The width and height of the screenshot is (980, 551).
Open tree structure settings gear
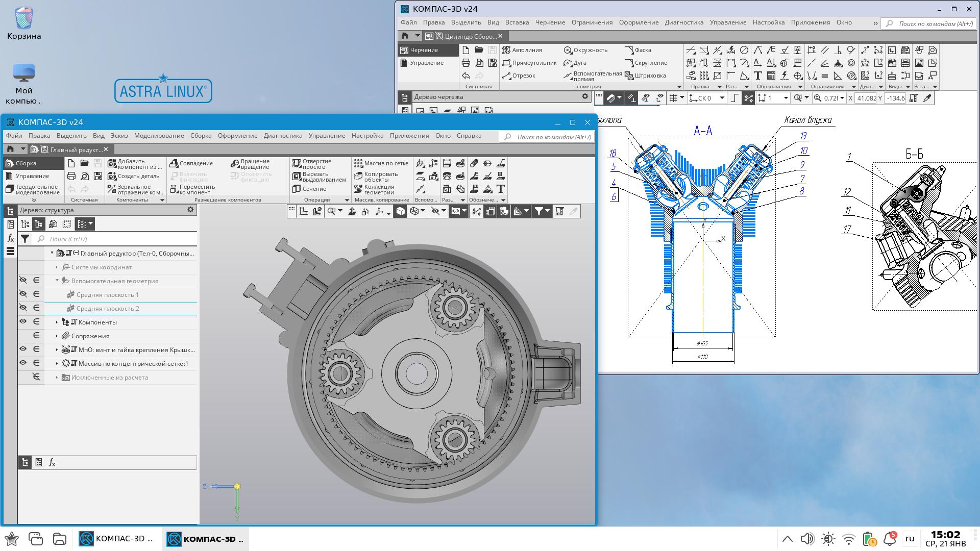(190, 210)
